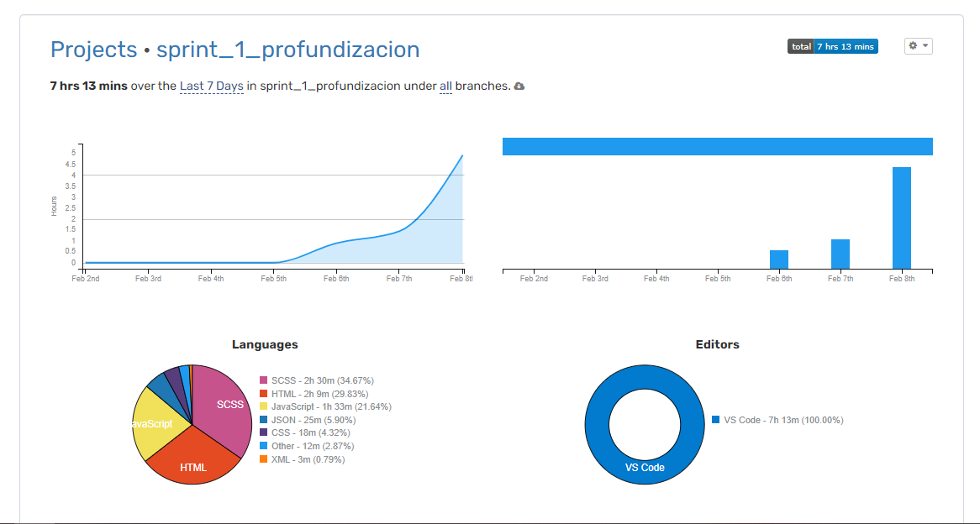Click the "total 7 hrs 13 mins" badge
This screenshot has width=980, height=524.
pos(832,46)
